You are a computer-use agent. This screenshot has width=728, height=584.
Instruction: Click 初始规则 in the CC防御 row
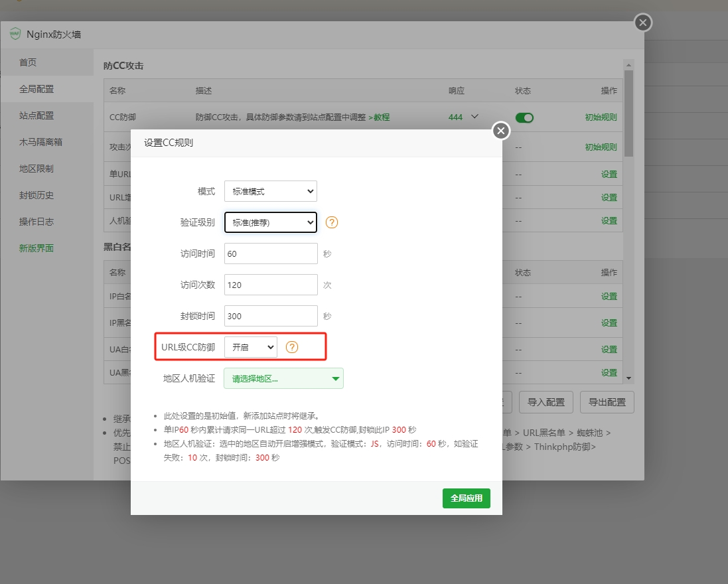click(601, 117)
